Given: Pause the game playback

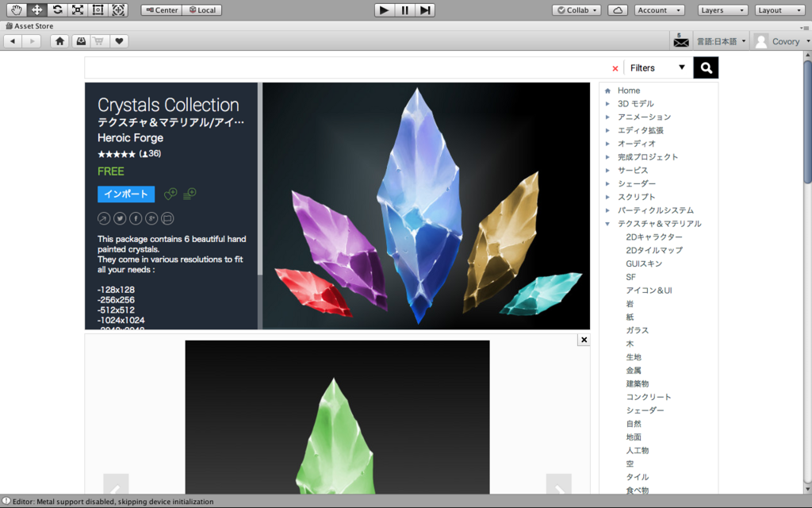Looking at the screenshot, I should (x=404, y=10).
